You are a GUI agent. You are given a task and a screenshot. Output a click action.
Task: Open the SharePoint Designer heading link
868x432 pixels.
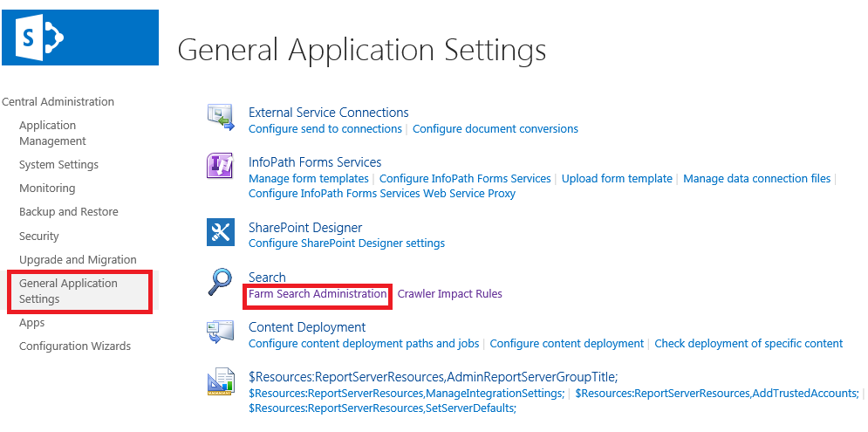[305, 228]
